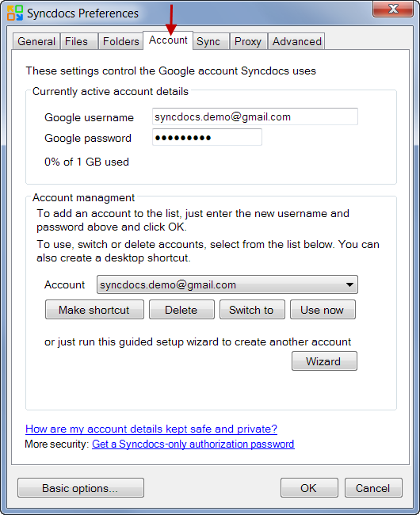Switch to the Advanced tab
The width and height of the screenshot is (420, 515).
pyautogui.click(x=297, y=41)
